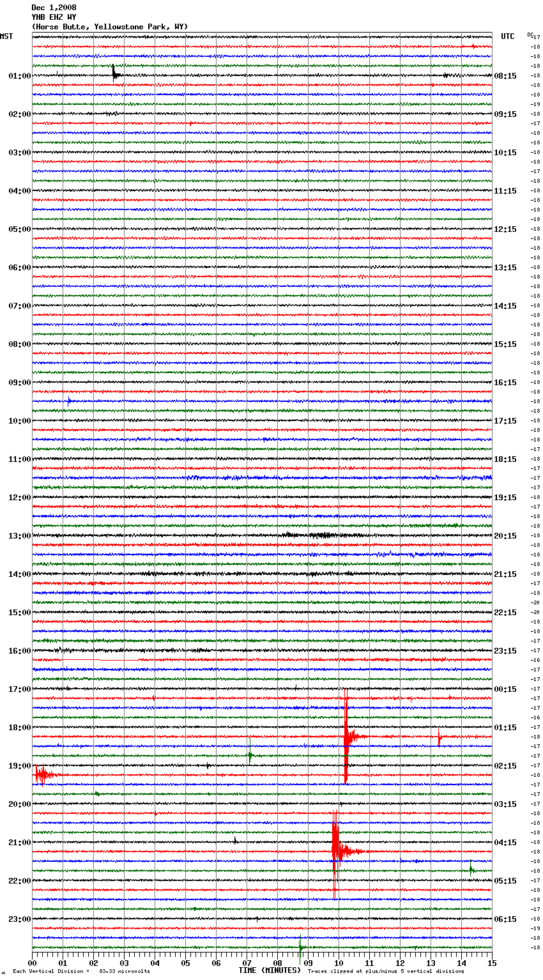Click the 22:15 UTC time label
Screen dimensions: 543x980
point(505,613)
